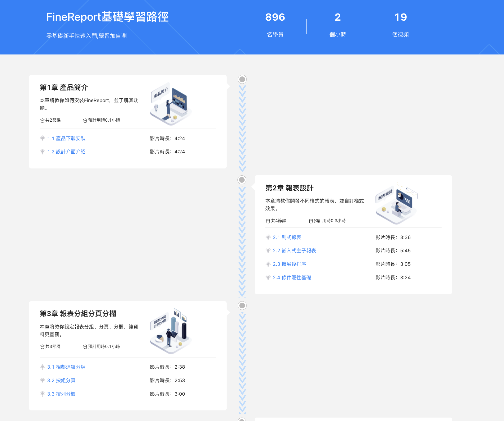504x421 pixels.
Task: Click the 影片時長 3:05 duration text
Action: click(393, 264)
